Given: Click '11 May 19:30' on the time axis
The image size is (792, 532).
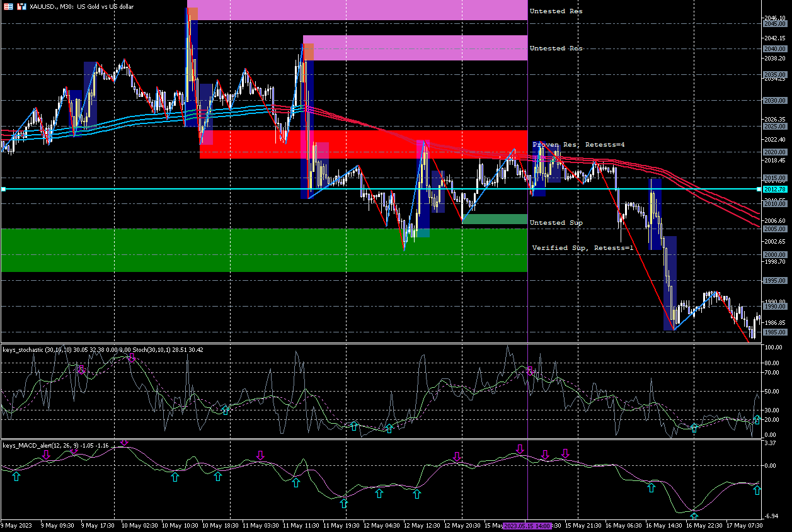Looking at the screenshot, I should pos(342,525).
